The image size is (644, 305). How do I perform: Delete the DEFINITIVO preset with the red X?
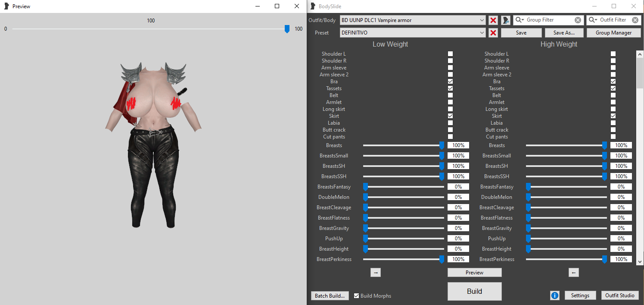493,33
